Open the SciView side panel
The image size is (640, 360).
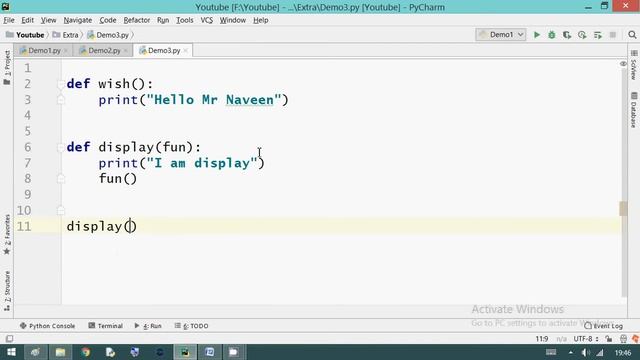633,65
